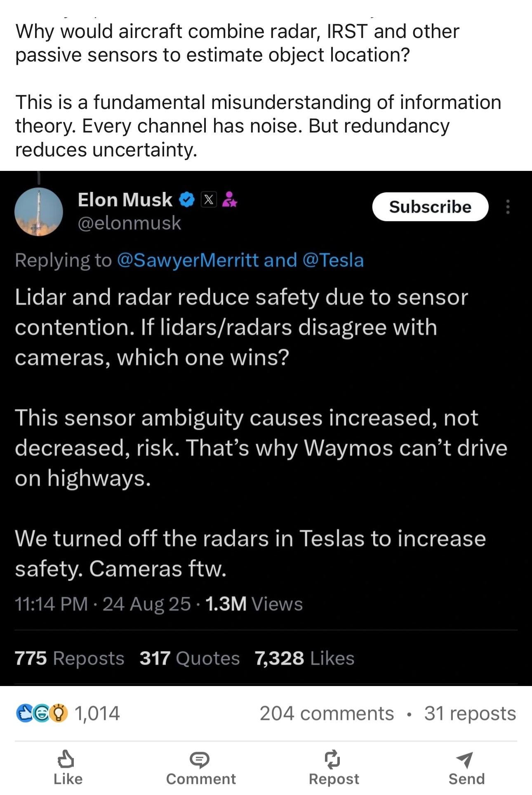Tap the Send paper plane icon
The width and height of the screenshot is (532, 795).
tap(466, 759)
